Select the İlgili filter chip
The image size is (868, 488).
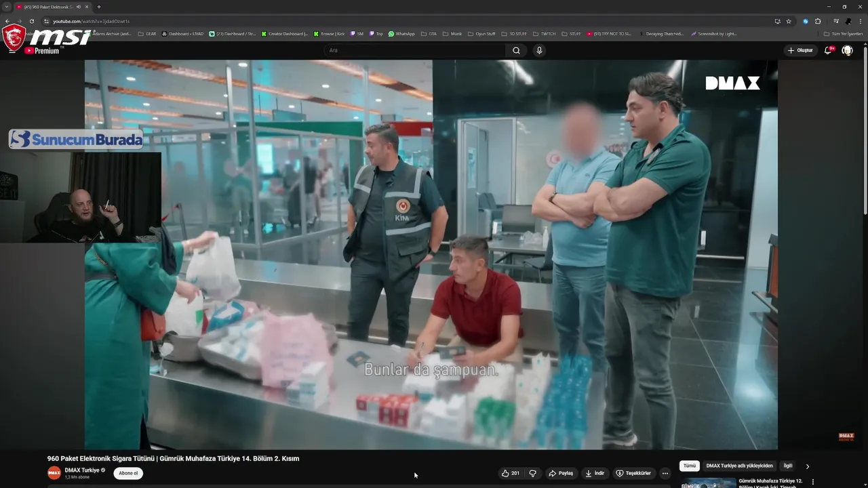pyautogui.click(x=788, y=466)
